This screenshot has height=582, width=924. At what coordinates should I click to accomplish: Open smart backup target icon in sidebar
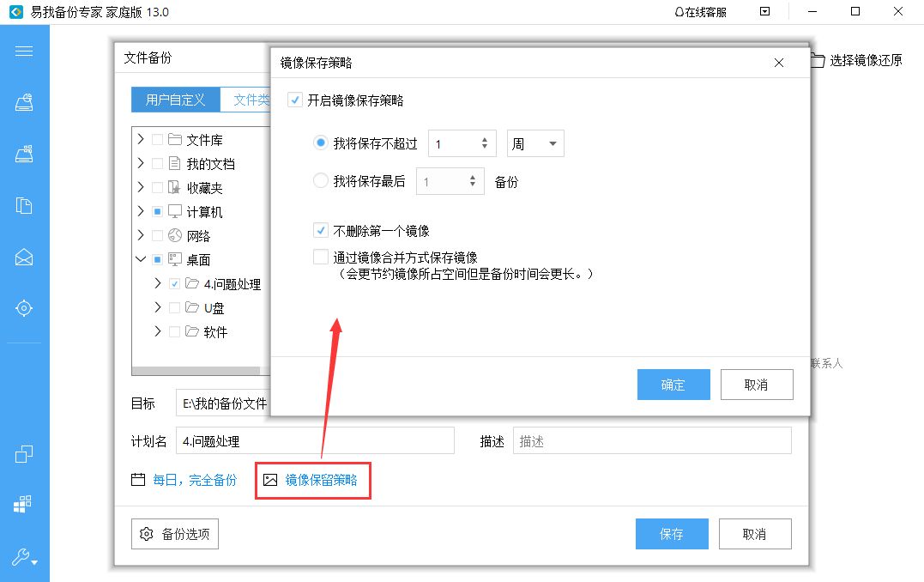click(x=23, y=308)
